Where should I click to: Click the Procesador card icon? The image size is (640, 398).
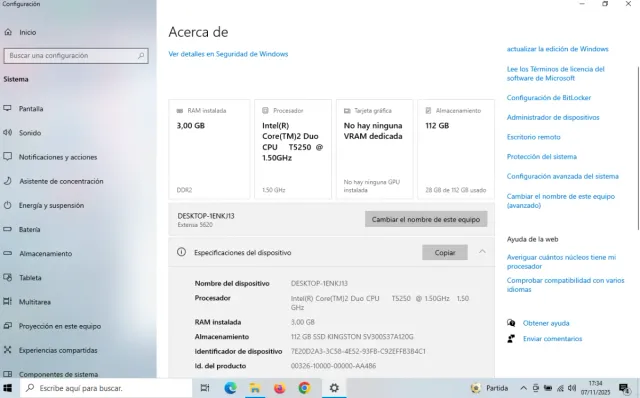[265, 111]
